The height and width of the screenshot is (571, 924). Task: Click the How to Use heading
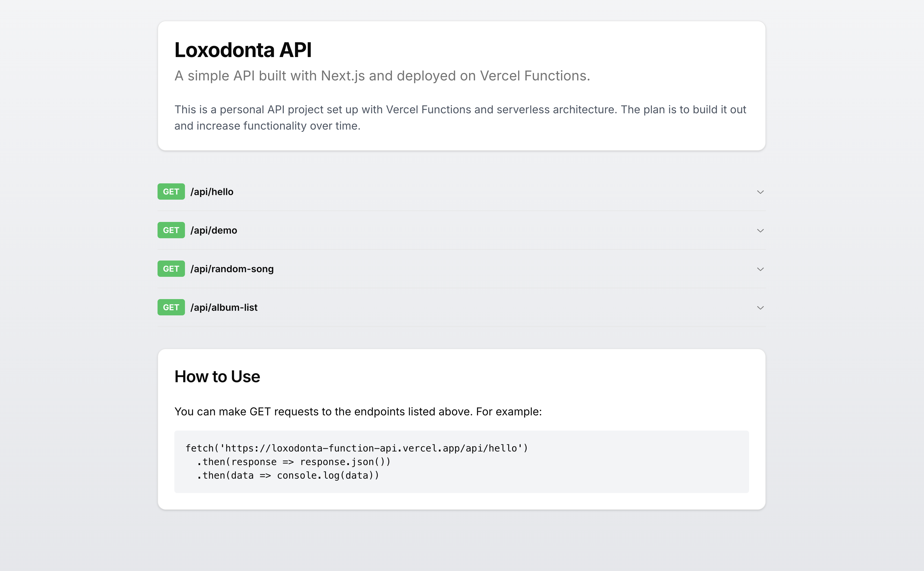(x=217, y=377)
